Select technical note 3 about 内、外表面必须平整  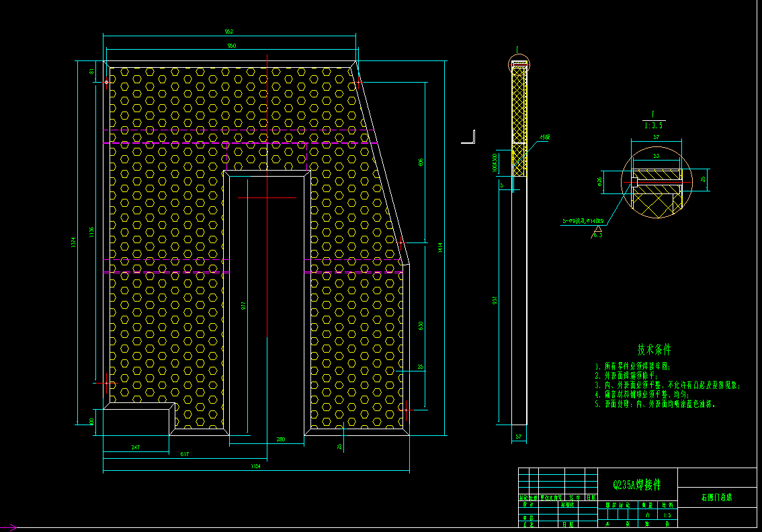pos(668,386)
